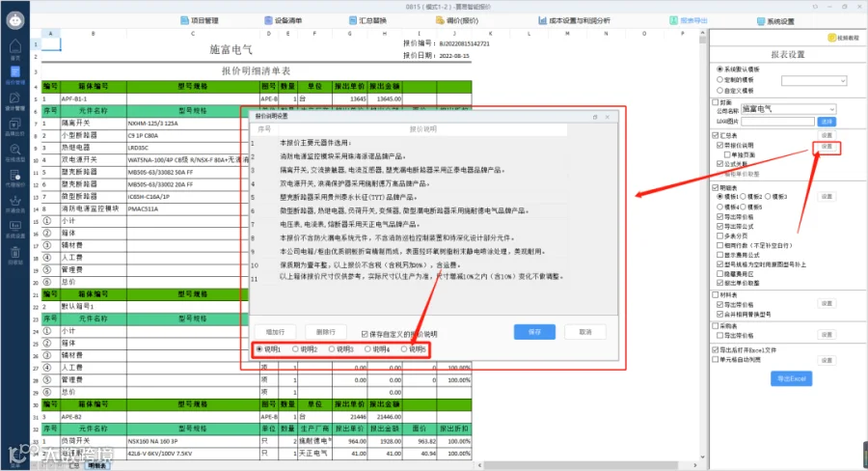This screenshot has height=471, width=868.
Task: Click the robot avatar icon in the sidebar
Action: (14, 20)
